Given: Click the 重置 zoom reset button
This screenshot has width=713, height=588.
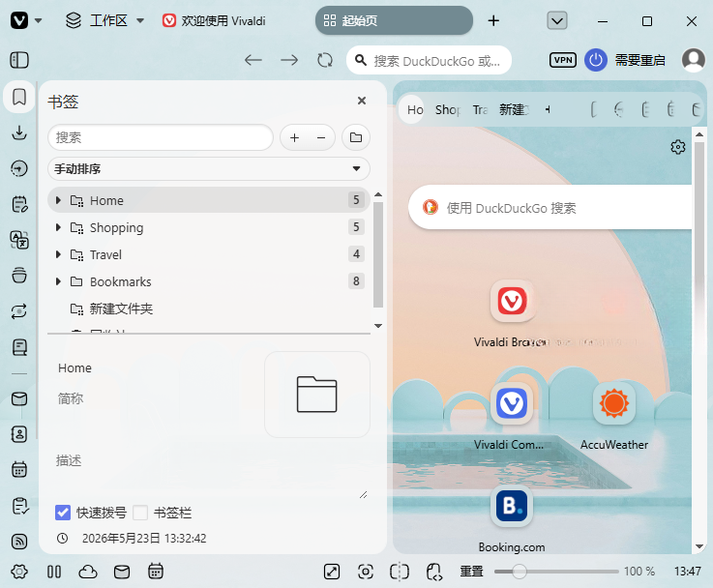Looking at the screenshot, I should click(x=471, y=572).
